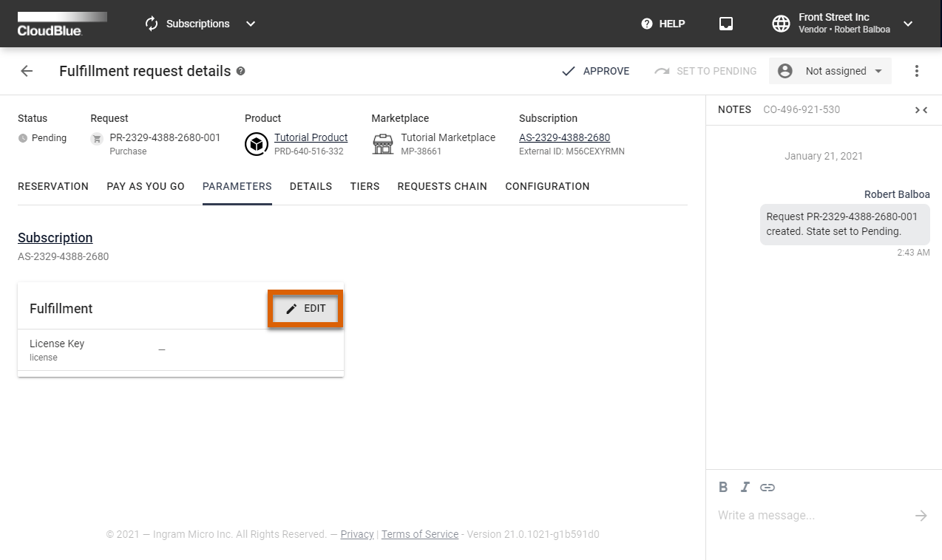Click the globe icon beside Front Street Inc
The height and width of the screenshot is (560, 942).
pos(781,23)
